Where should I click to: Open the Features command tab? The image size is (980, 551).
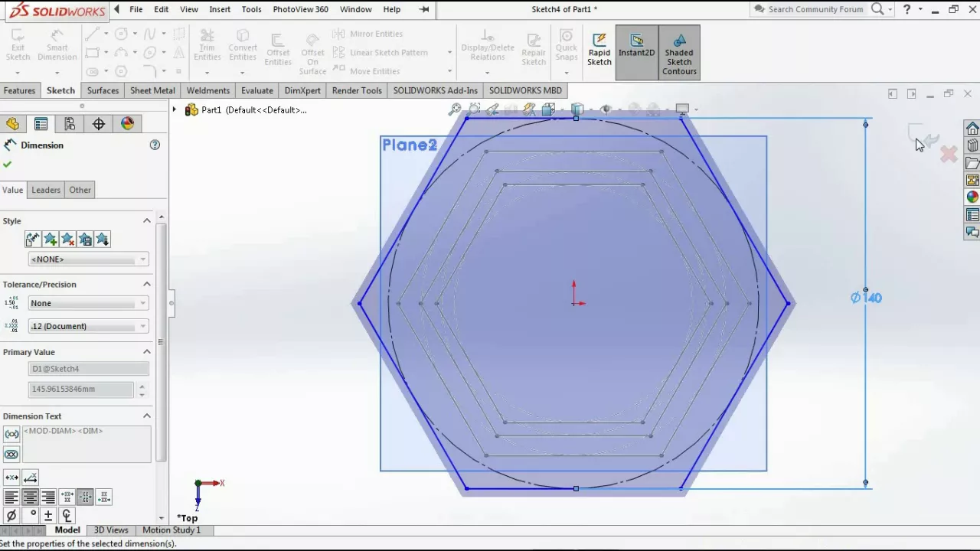19,90
